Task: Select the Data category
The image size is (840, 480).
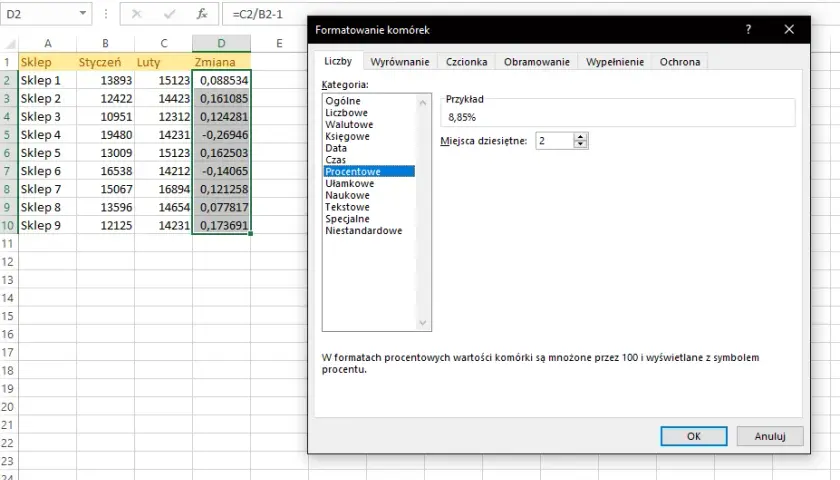Action: [x=369, y=148]
